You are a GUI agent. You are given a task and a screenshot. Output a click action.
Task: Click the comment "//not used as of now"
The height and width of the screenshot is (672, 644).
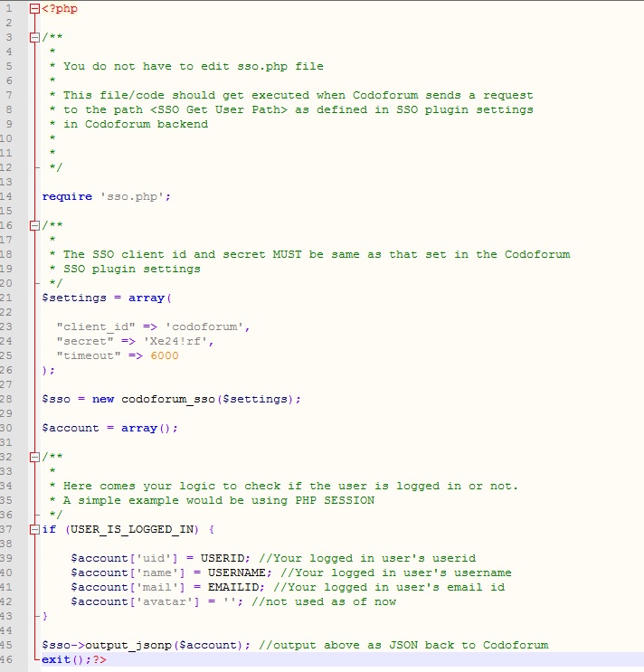pyautogui.click(x=324, y=602)
